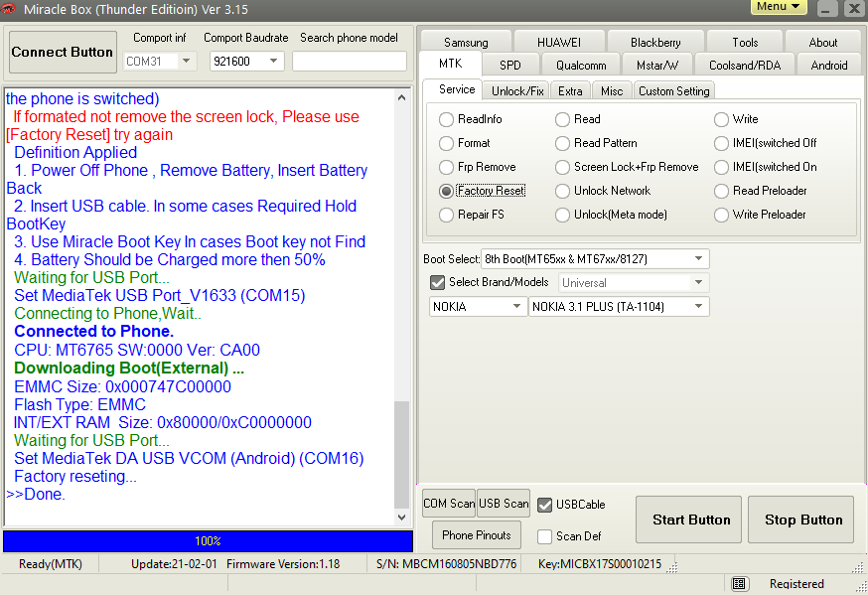868x595 pixels.
Task: Expand the NOKIA 3.1 PLUS model dropdown
Action: click(x=698, y=306)
